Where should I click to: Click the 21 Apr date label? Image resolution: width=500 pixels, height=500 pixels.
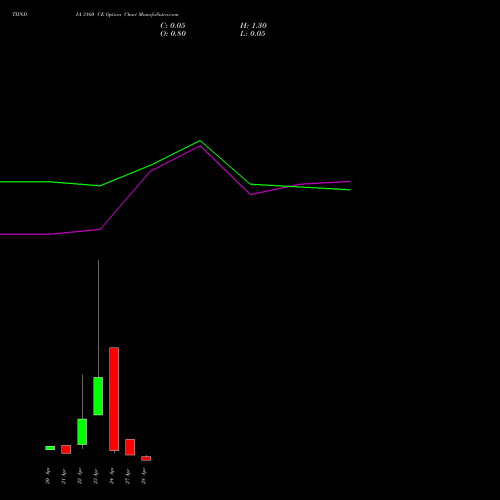[64, 476]
